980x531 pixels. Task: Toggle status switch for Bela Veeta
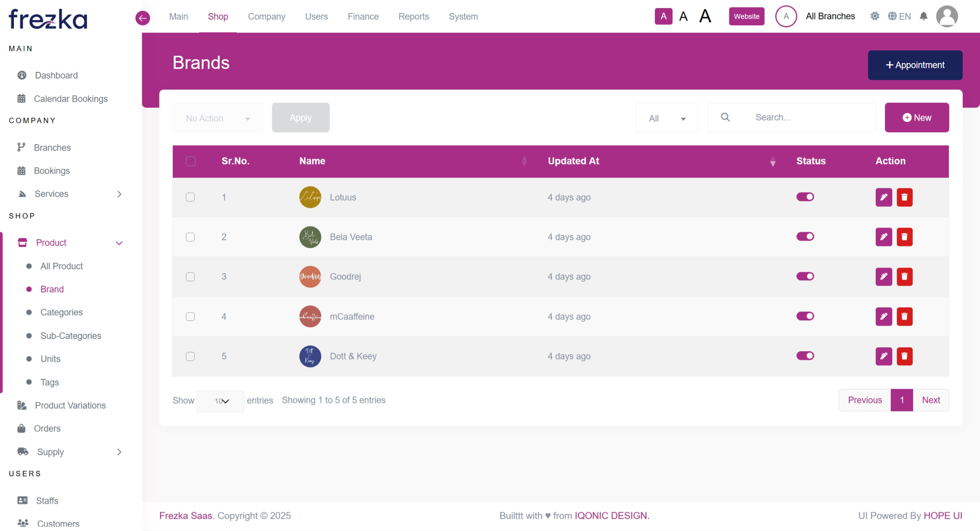tap(805, 237)
